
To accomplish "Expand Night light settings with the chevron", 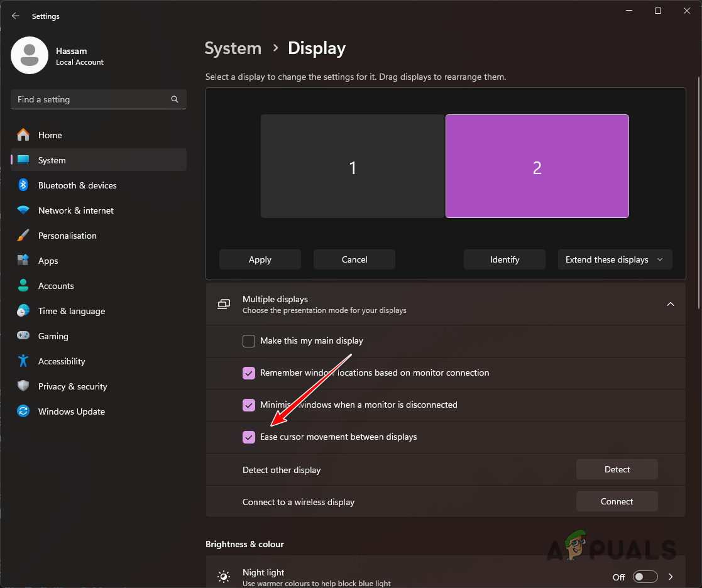I will click(x=670, y=576).
